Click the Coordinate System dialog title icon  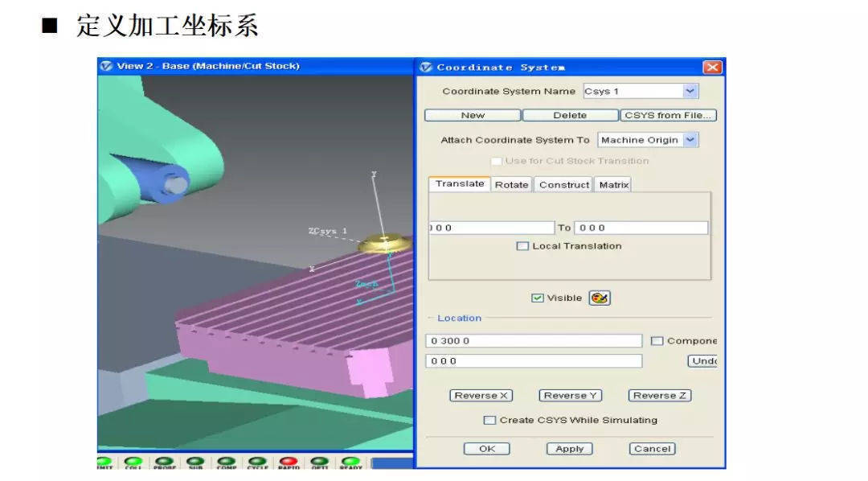426,67
